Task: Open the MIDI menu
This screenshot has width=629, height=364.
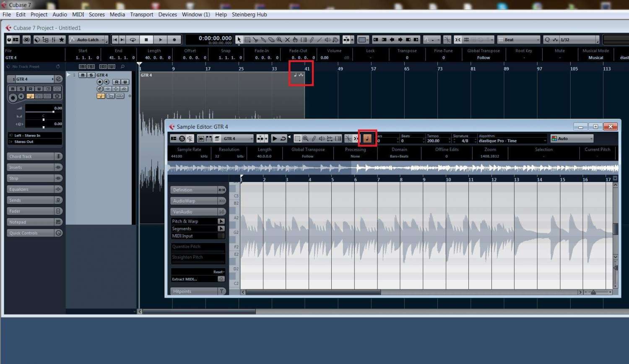Action: (x=78, y=14)
